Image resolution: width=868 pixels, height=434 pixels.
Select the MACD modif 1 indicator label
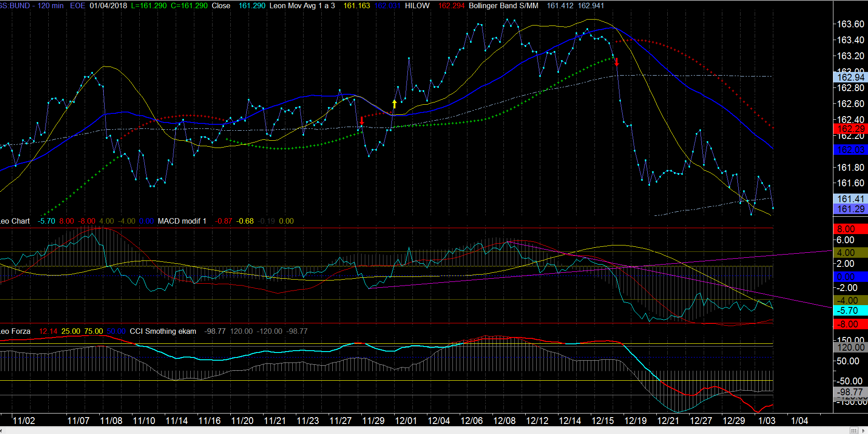(x=182, y=221)
